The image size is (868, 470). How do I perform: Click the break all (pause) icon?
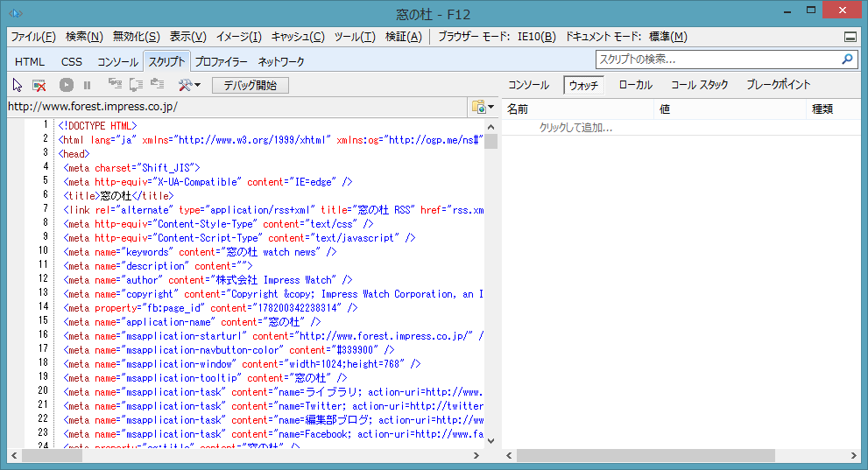[87, 85]
